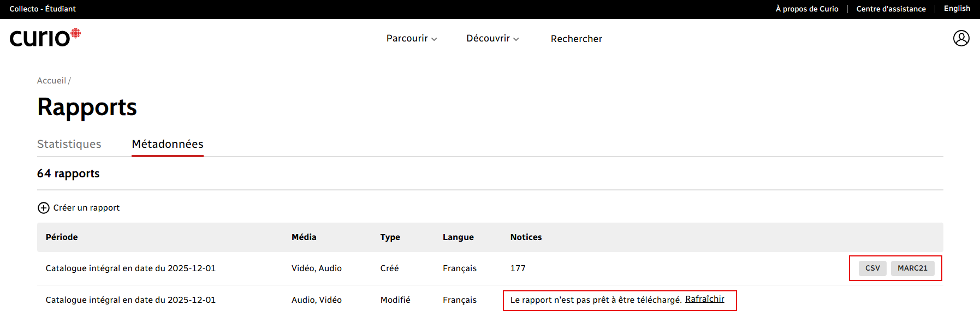Go to Accueil via the breadcrumb
Viewport: 980px width, 311px height.
click(x=51, y=81)
